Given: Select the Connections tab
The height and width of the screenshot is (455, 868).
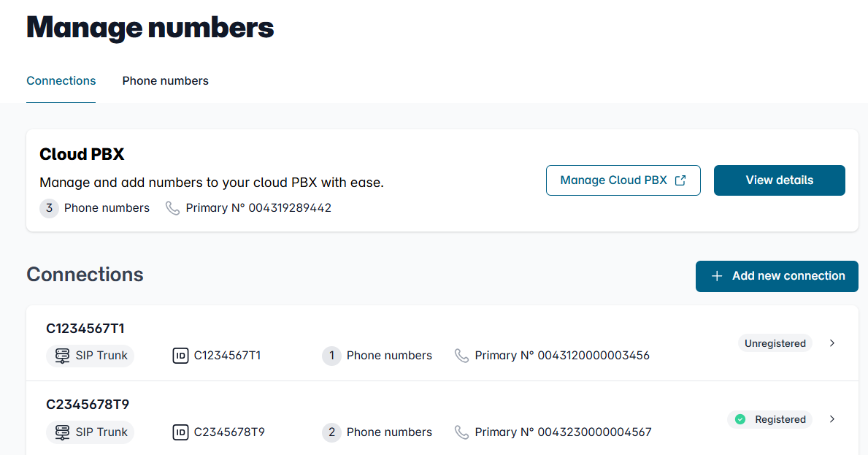Looking at the screenshot, I should (61, 81).
